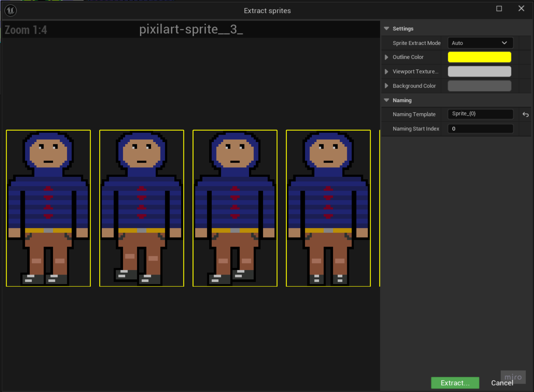The height and width of the screenshot is (392, 534).
Task: Click the Naming Start Index field
Action: (x=480, y=129)
